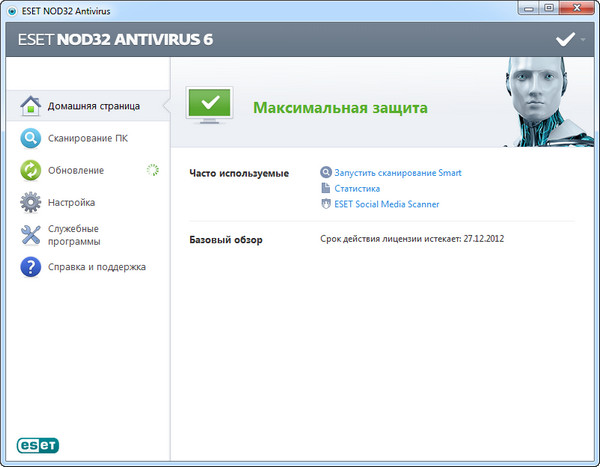
Task: Click the Settings gear icon
Action: click(31, 203)
